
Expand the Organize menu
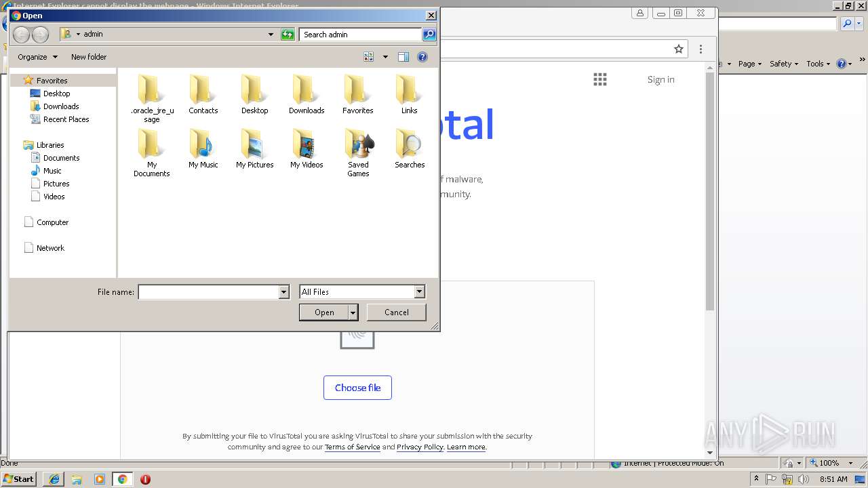(37, 57)
